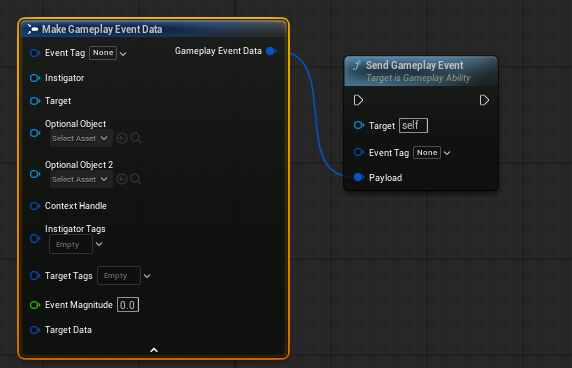Collapse the Make Gameplay Event Data node pins
Viewport: 572px width, 368px height.
(x=154, y=350)
